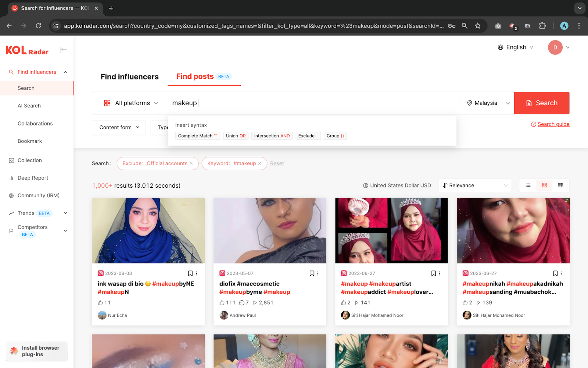The image size is (588, 368).
Task: Open a new browser tab
Action: tap(111, 8)
